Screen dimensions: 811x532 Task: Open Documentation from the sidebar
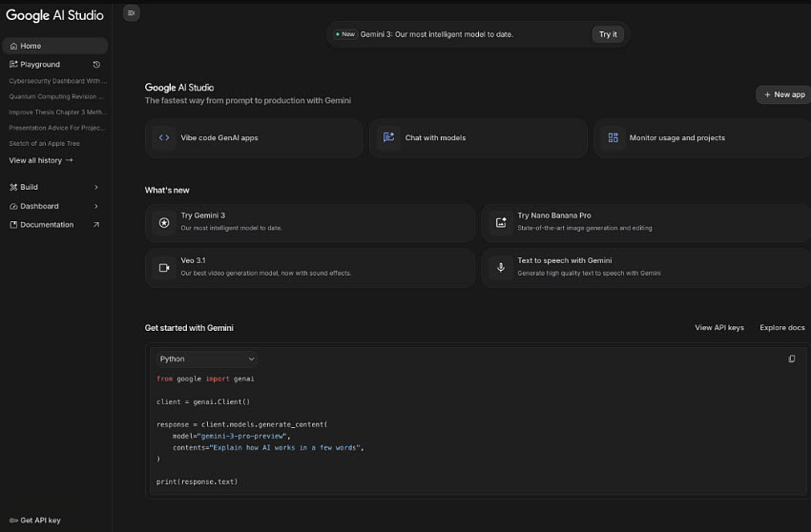[x=54, y=225]
